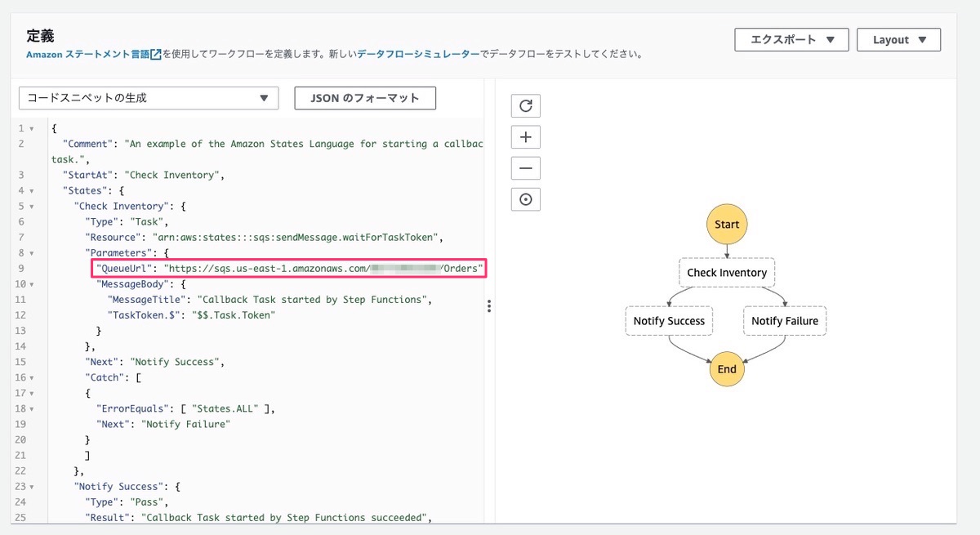
Task: Open the エクスポート dropdown
Action: tap(791, 39)
